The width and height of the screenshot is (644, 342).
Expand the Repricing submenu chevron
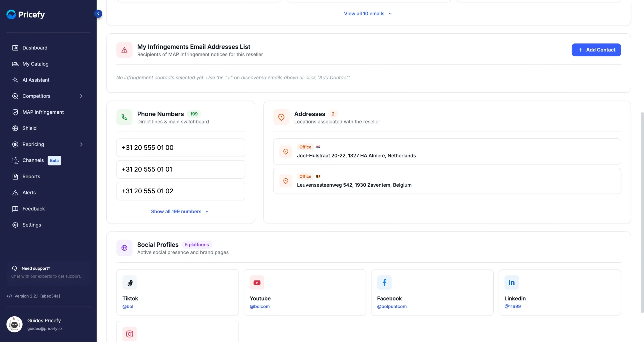point(81,144)
